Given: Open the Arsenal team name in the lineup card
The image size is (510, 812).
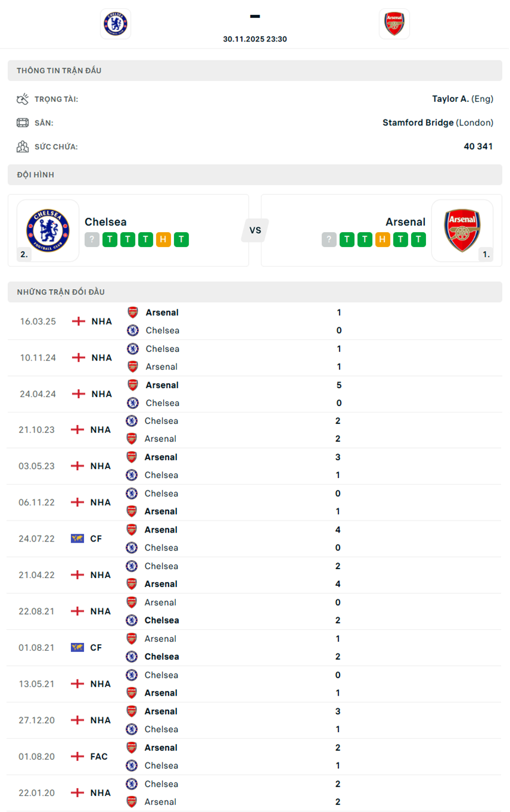Looking at the screenshot, I should click(405, 221).
